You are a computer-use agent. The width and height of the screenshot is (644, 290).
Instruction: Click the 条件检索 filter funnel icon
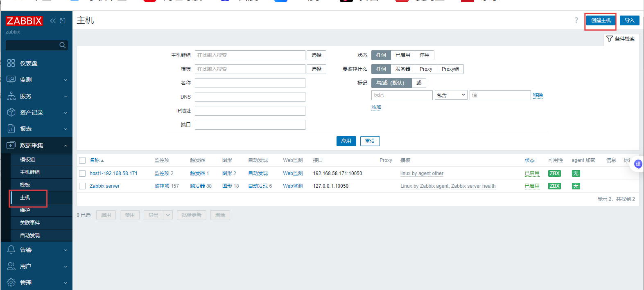point(610,38)
